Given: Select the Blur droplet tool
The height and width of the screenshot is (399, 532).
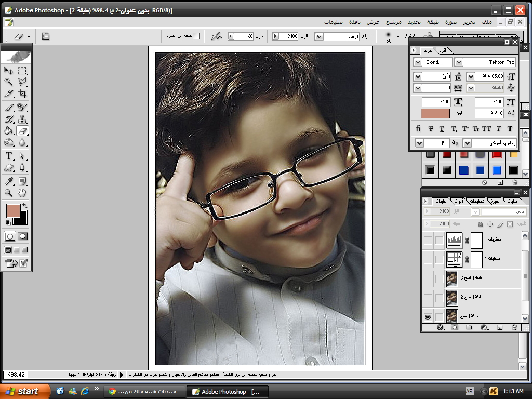Looking at the screenshot, I should pos(22,142).
